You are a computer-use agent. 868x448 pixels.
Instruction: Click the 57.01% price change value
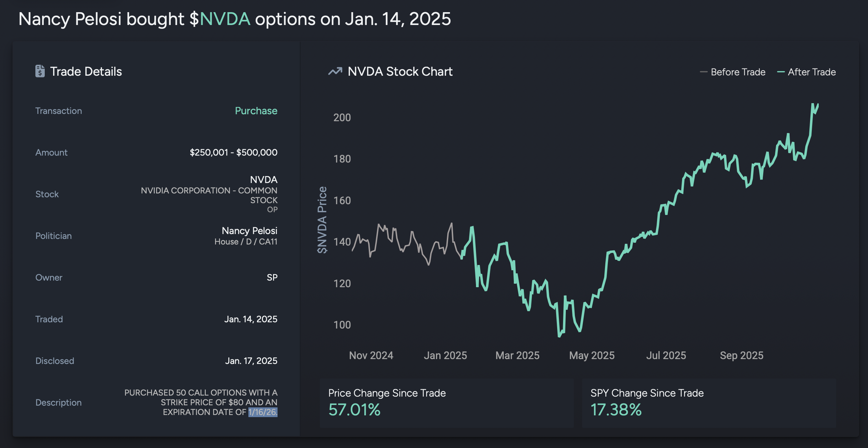pos(354,410)
